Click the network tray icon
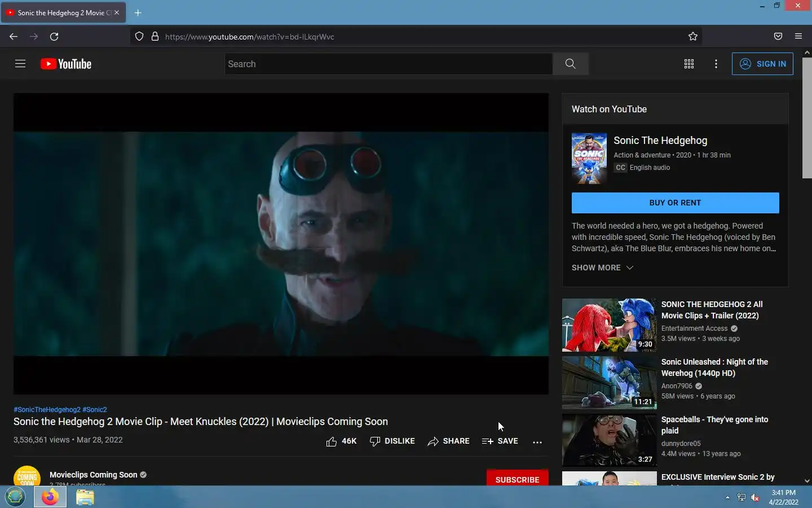 (742, 497)
